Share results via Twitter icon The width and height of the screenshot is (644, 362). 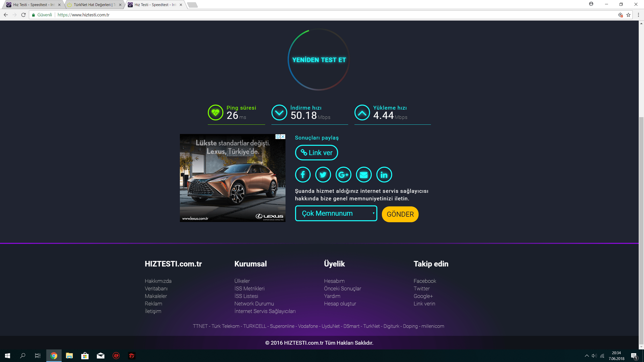(x=323, y=174)
